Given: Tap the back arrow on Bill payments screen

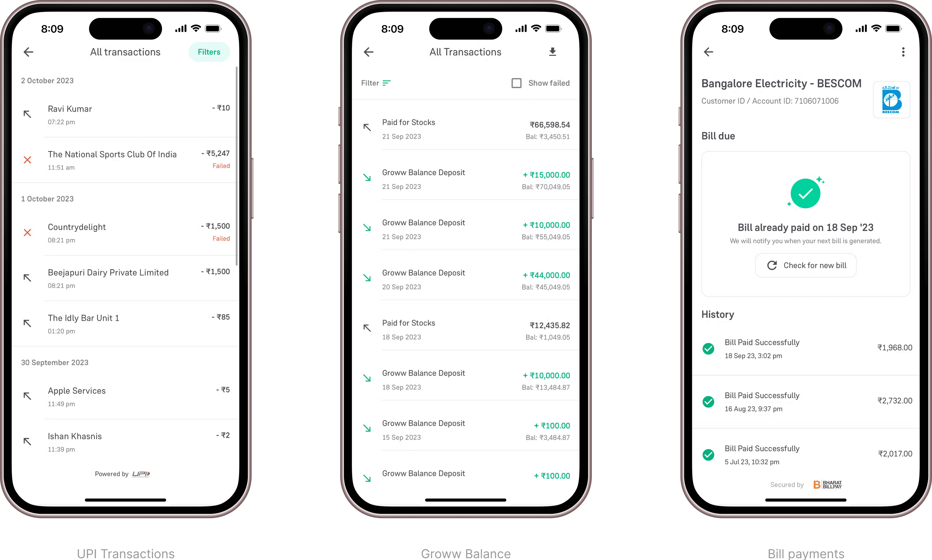Looking at the screenshot, I should (x=708, y=52).
